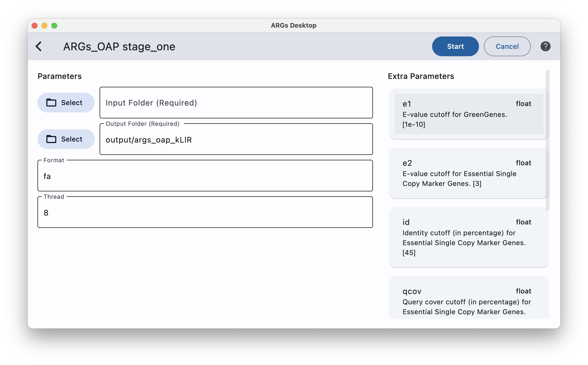Select Input Folder using folder icon
Screen dimensions: 588x365
tap(64, 102)
